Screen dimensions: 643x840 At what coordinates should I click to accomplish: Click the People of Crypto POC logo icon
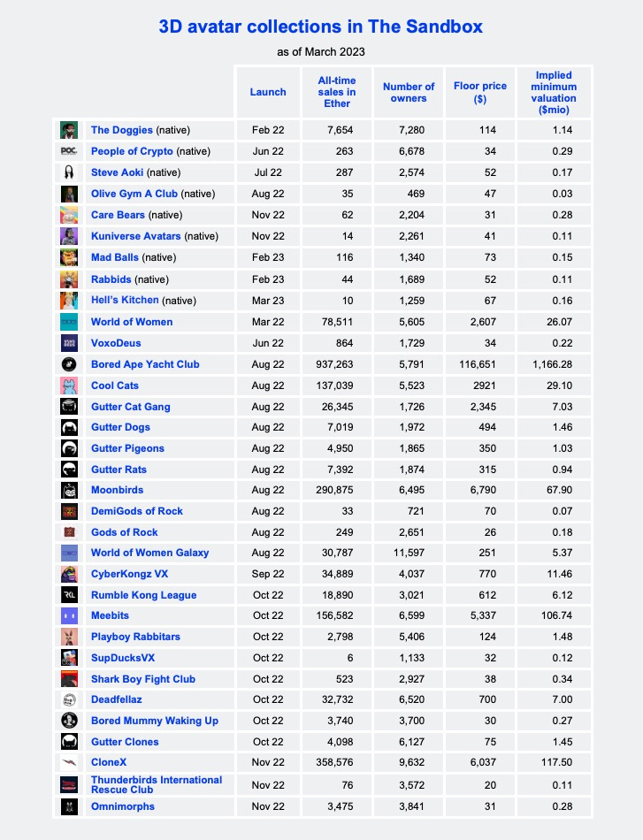(69, 151)
